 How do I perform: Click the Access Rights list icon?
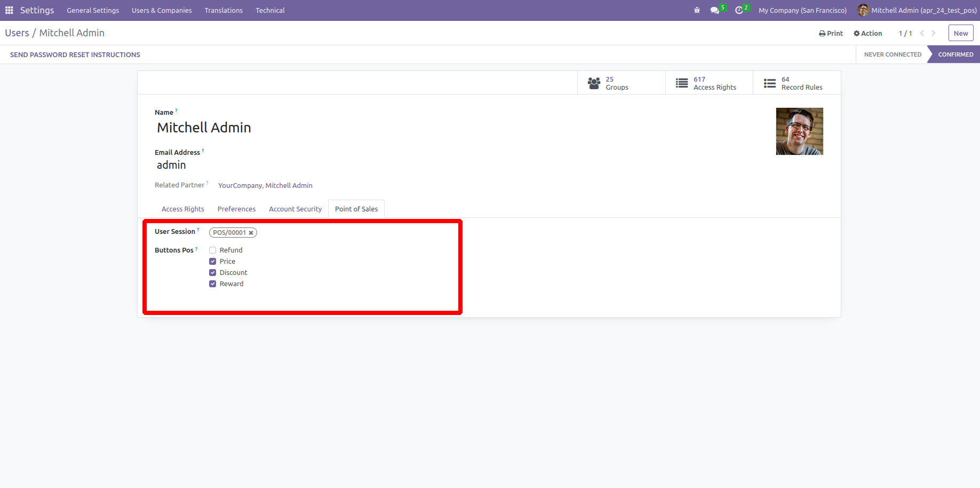(682, 83)
